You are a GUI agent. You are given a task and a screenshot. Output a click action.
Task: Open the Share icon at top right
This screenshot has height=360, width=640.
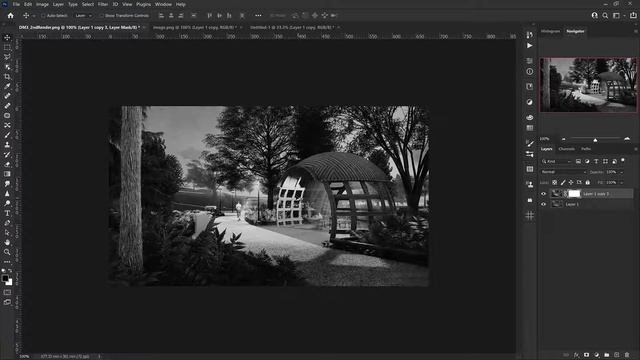point(633,16)
